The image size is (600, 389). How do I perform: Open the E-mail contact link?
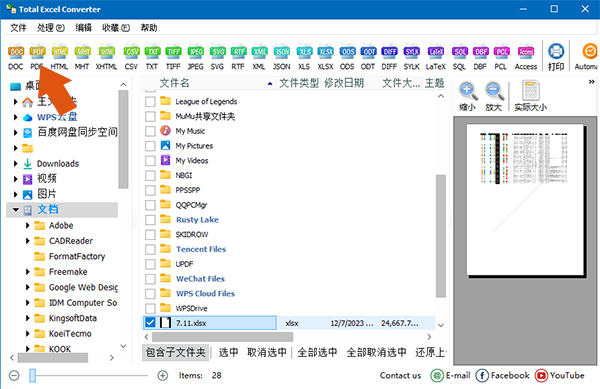click(x=450, y=376)
